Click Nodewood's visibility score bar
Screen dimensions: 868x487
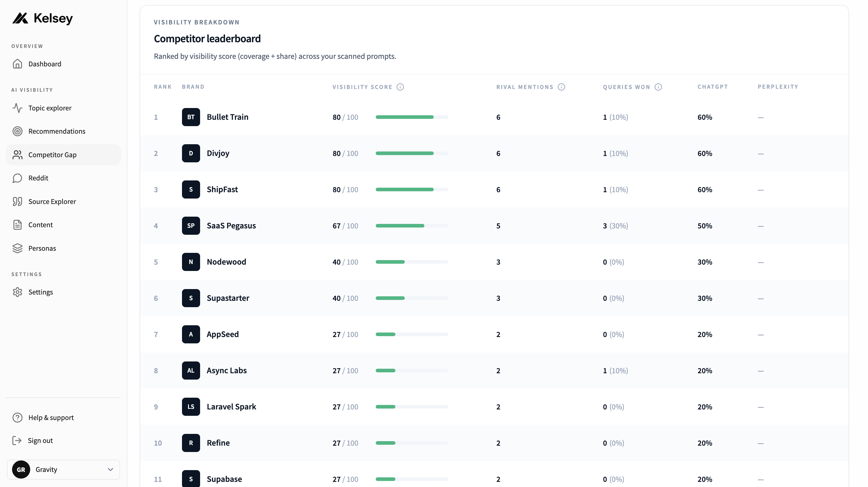point(412,262)
